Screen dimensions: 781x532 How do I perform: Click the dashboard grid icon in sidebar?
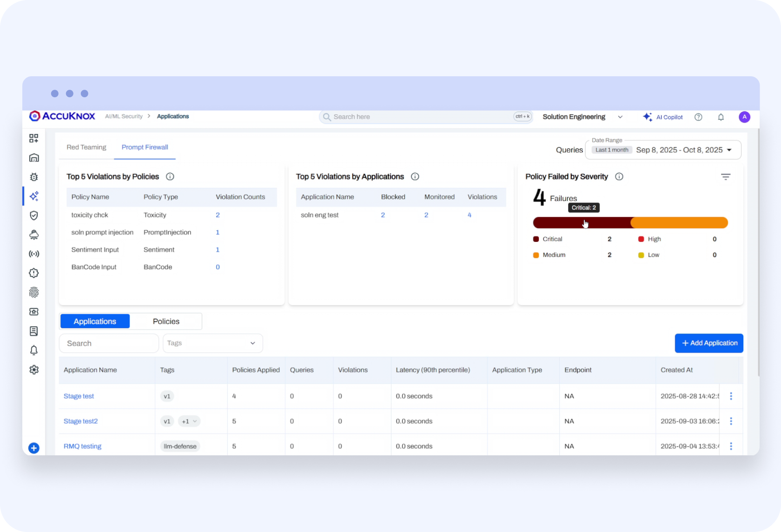pos(34,138)
